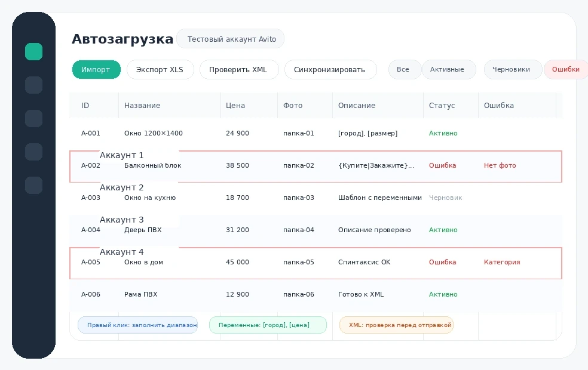This screenshot has height=370, width=588.
Task: Click the ID column header
Action: click(x=85, y=106)
